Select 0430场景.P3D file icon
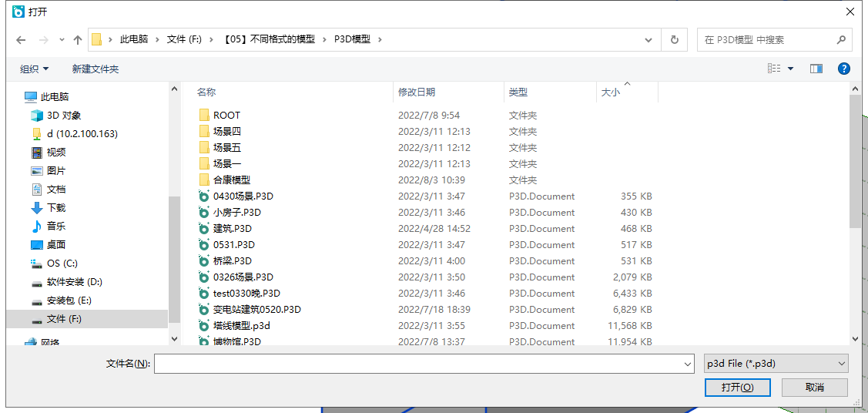Viewport: 868px width, 413px height. pyautogui.click(x=205, y=196)
